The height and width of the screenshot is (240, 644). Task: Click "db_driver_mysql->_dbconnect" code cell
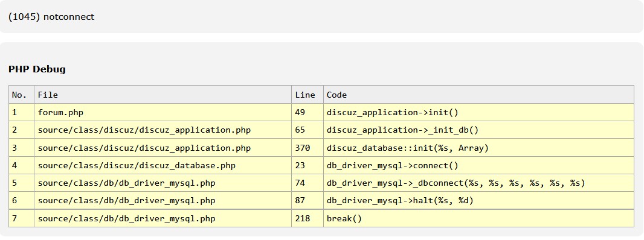click(x=478, y=183)
